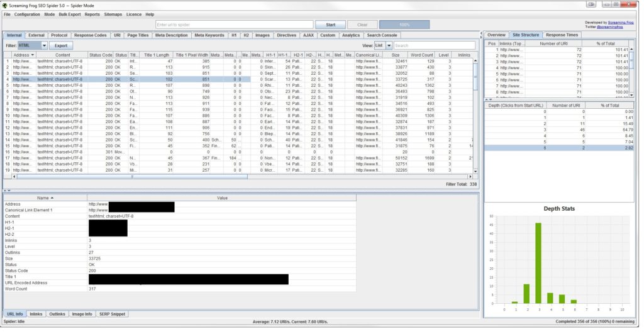
Task: Click the main table's Inlinks column header
Action: [464, 55]
